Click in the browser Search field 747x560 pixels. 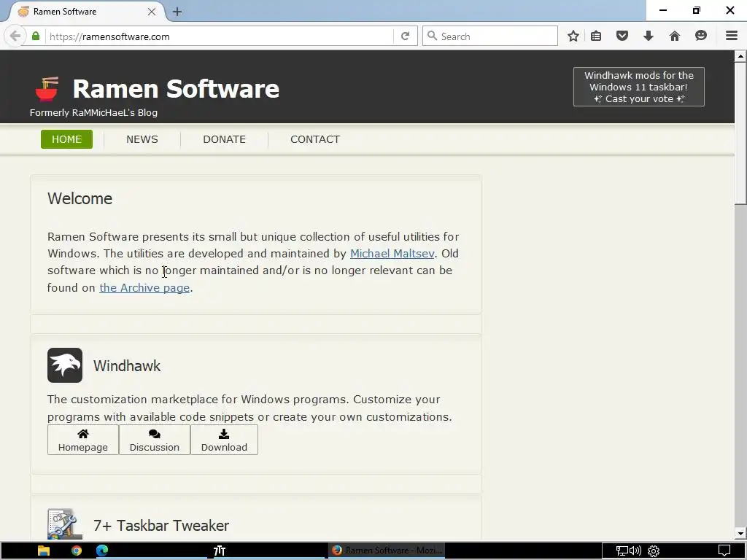pos(489,36)
